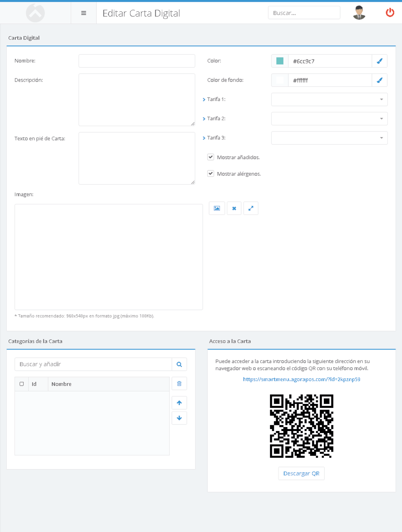The image size is (402, 532).
Task: Click the #ffffff color value field
Action: click(330, 80)
